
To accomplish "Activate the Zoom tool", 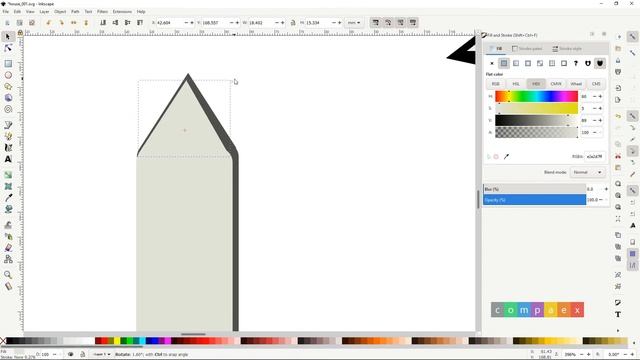I will pyautogui.click(x=8, y=275).
